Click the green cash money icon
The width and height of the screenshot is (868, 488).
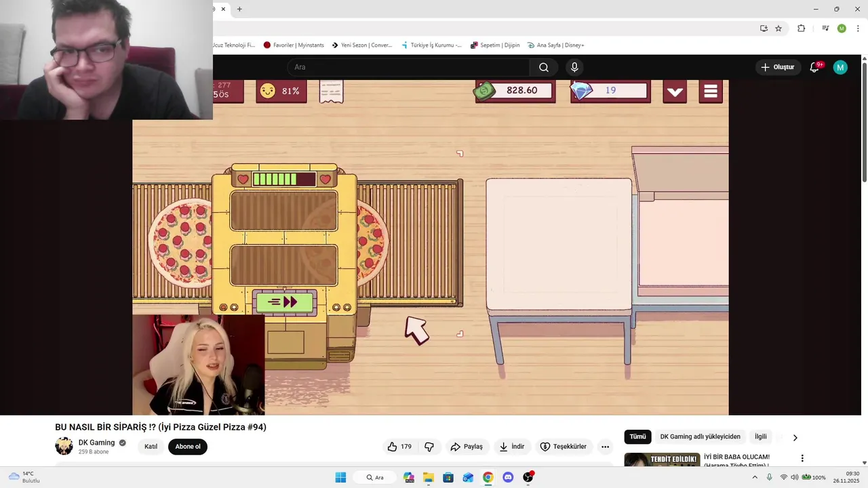pyautogui.click(x=484, y=91)
